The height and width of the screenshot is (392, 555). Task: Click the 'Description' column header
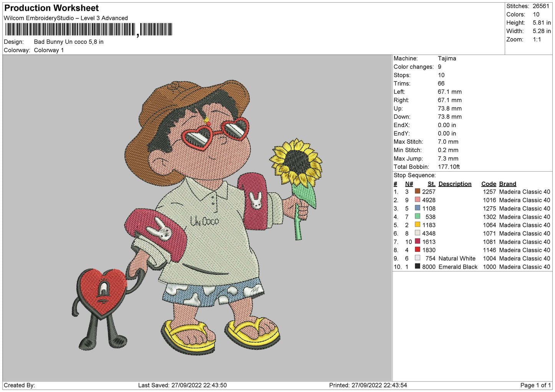[x=455, y=184]
